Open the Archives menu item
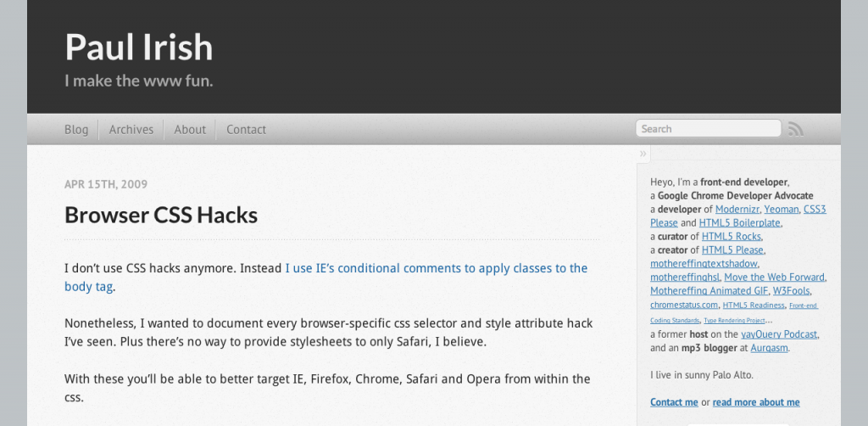The image size is (868, 426). (x=131, y=129)
